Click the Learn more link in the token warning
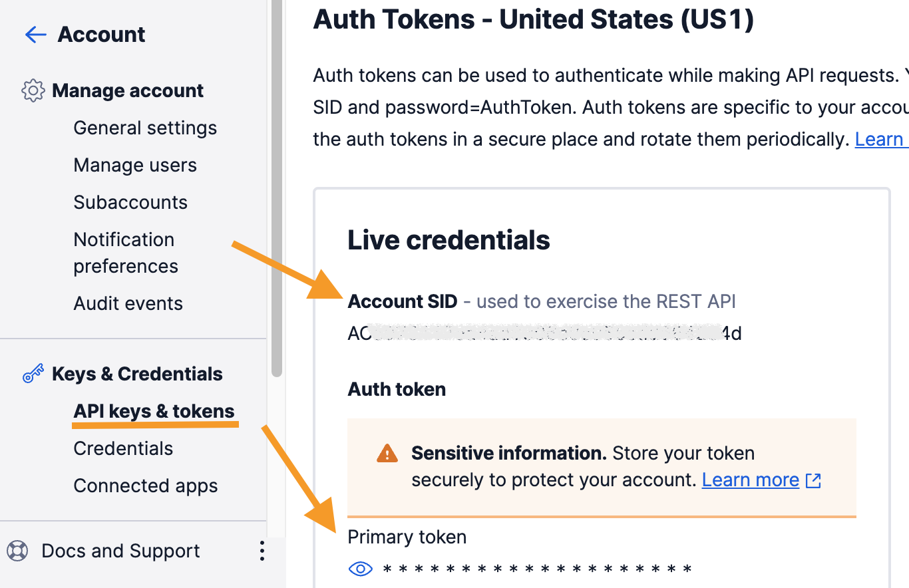Image resolution: width=909 pixels, height=588 pixels. [x=750, y=480]
